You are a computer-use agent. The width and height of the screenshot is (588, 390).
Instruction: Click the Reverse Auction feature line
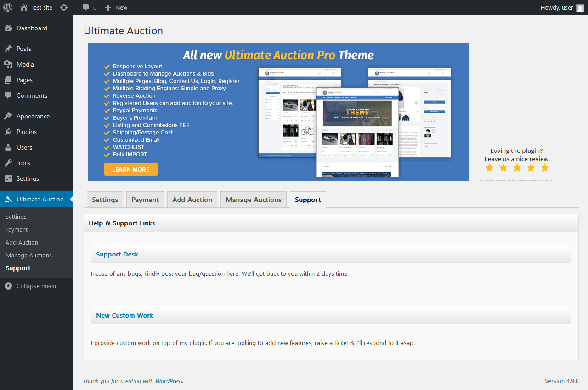(x=134, y=96)
